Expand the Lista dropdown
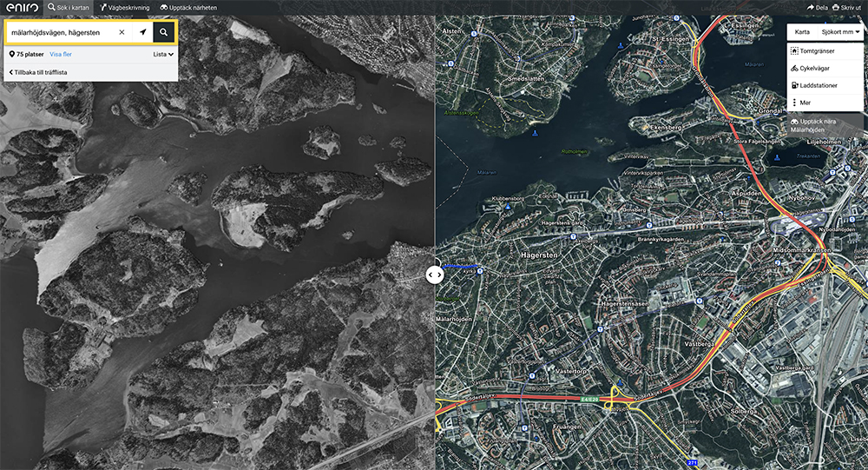The width and height of the screenshot is (868, 470). [163, 55]
